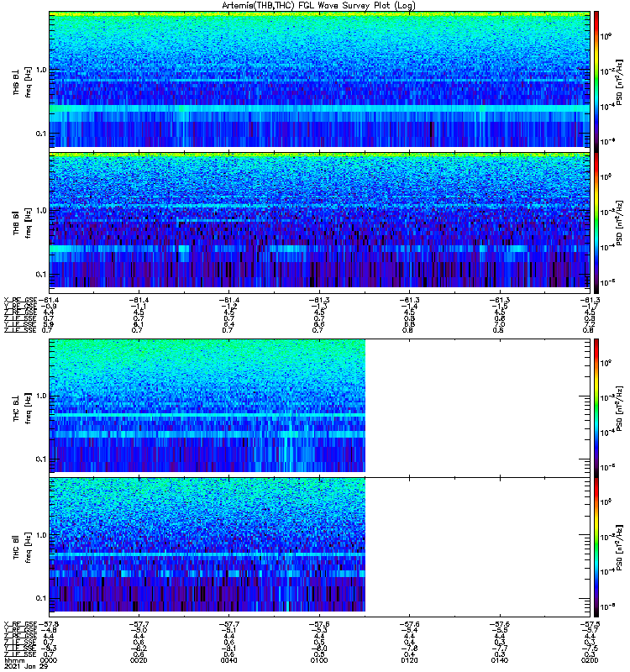630x672 pixels.
Task: Click the PSD color bar of the top THB panel
Action: [x=596, y=81]
